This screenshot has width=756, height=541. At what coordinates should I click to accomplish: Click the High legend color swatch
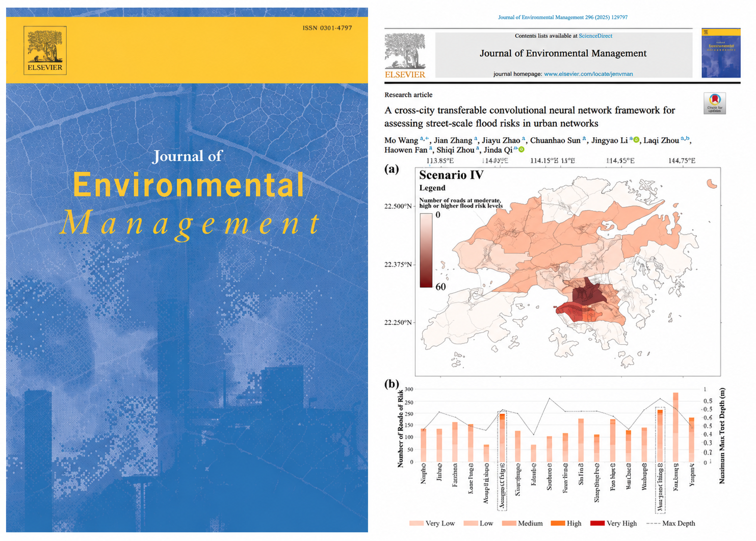coord(558,523)
